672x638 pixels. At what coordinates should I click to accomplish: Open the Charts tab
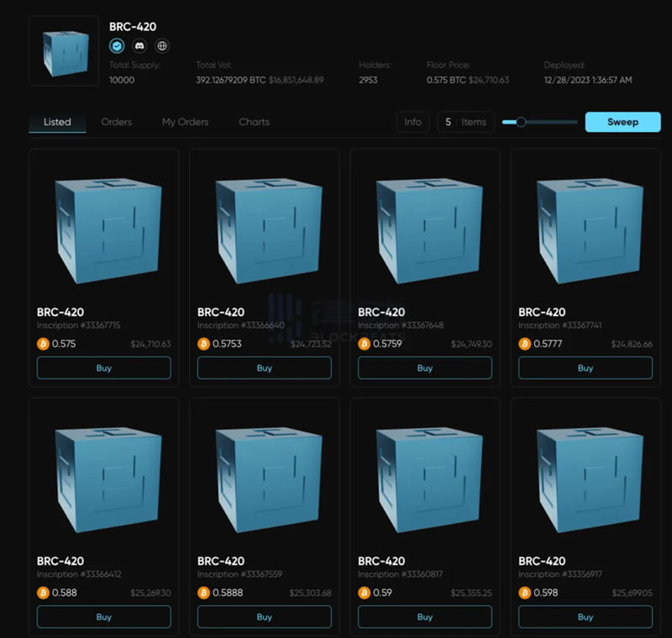[x=254, y=122]
